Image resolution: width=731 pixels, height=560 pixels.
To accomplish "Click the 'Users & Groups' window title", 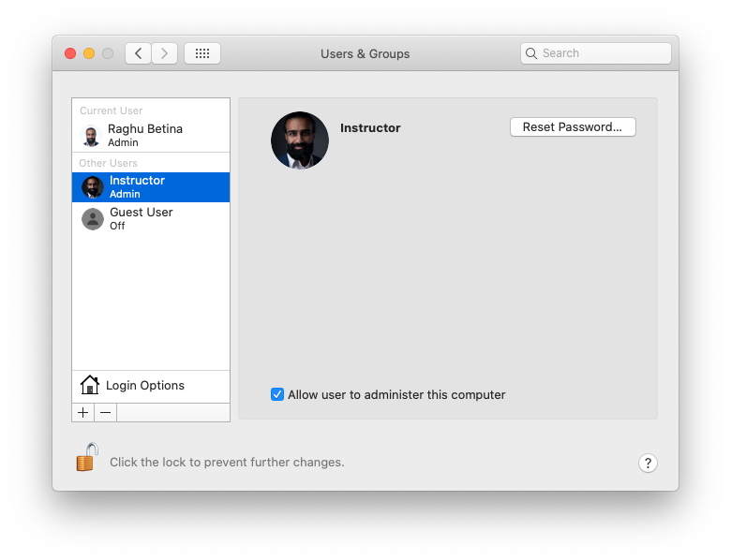I will pyautogui.click(x=365, y=54).
